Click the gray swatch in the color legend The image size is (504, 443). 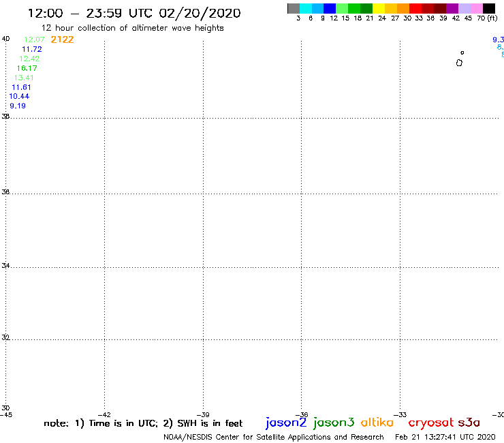(x=294, y=8)
